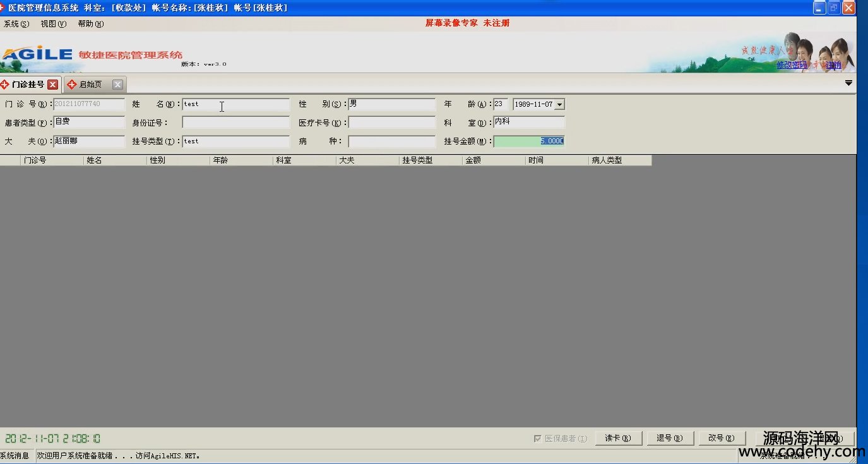Image resolution: width=868 pixels, height=464 pixels.
Task: Click the 修改密码 link
Action: [792, 65]
